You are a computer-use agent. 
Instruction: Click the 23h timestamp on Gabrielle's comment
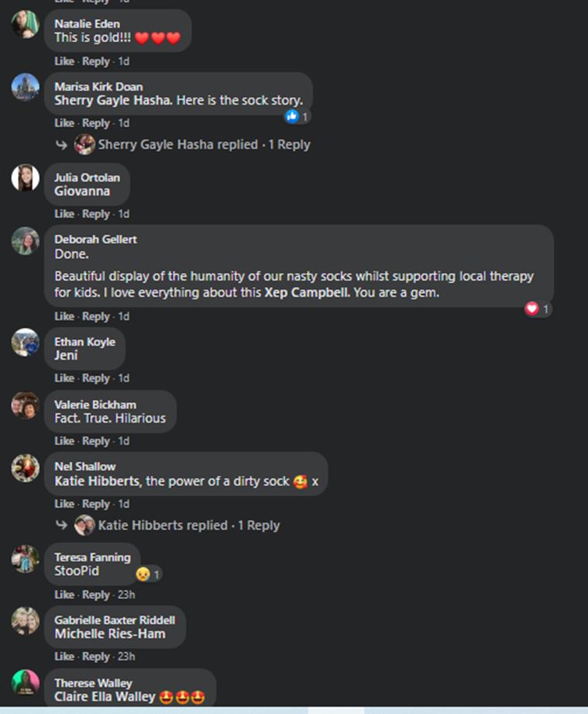[126, 657]
